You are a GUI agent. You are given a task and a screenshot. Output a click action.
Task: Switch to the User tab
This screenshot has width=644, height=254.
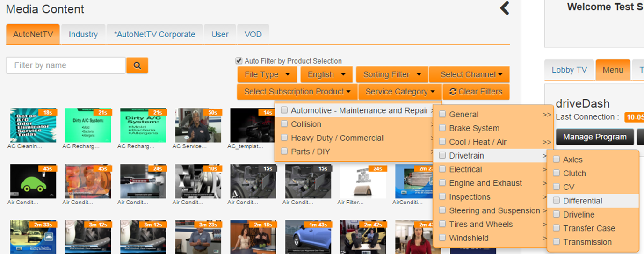coord(220,35)
